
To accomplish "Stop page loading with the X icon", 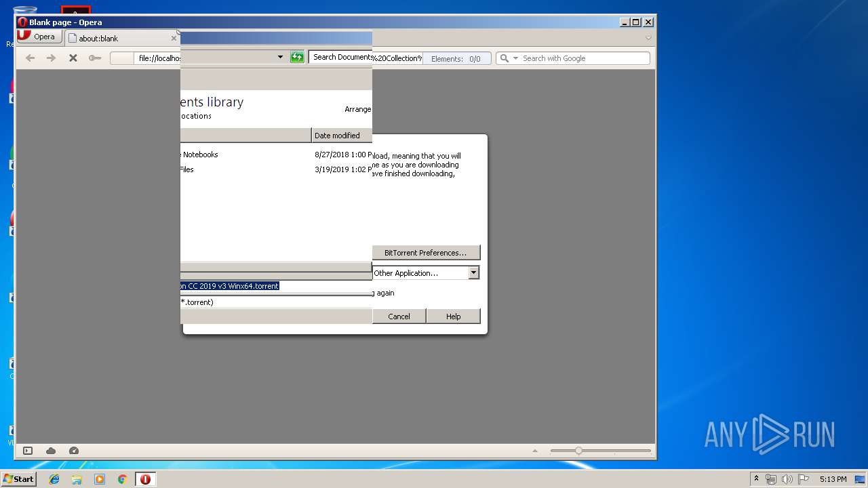I will [73, 58].
